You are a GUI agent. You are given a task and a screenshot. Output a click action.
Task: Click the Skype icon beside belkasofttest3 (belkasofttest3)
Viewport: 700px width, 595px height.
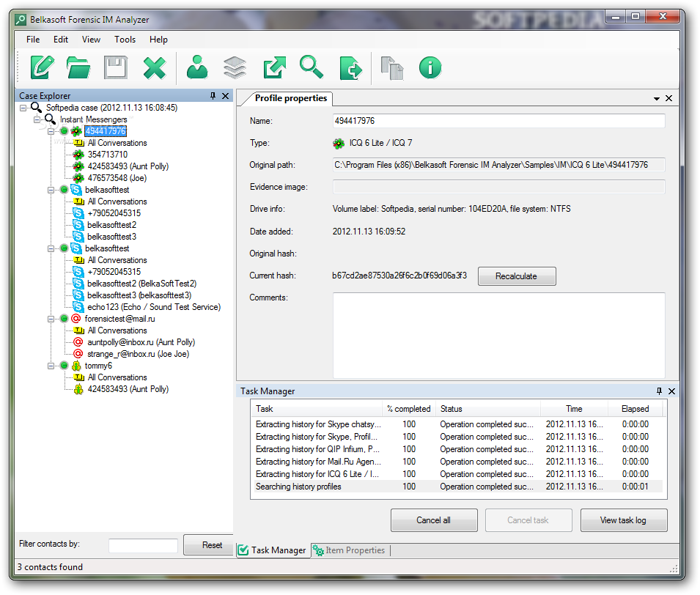click(x=78, y=295)
